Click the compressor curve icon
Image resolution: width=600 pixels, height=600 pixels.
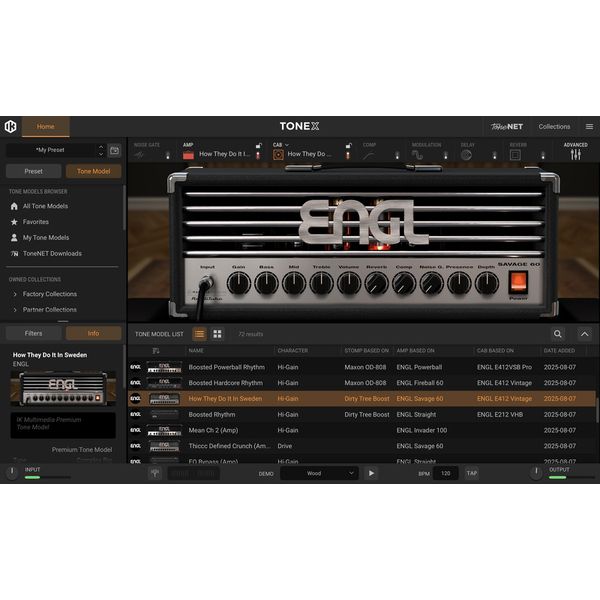(x=369, y=155)
